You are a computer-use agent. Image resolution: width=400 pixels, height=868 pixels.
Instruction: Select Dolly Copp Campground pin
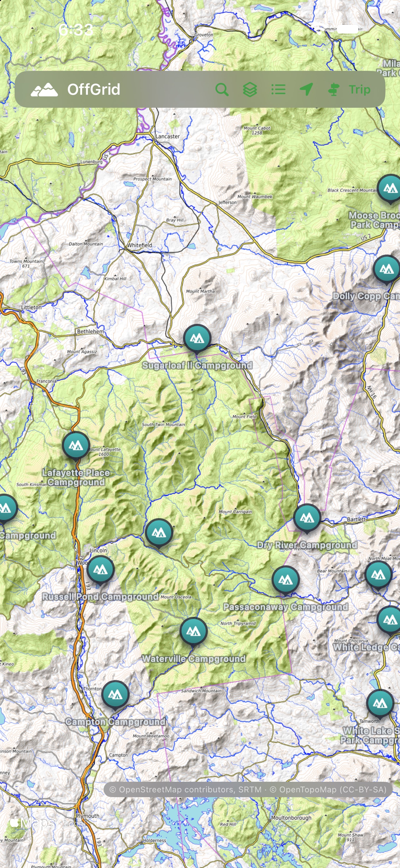click(387, 269)
